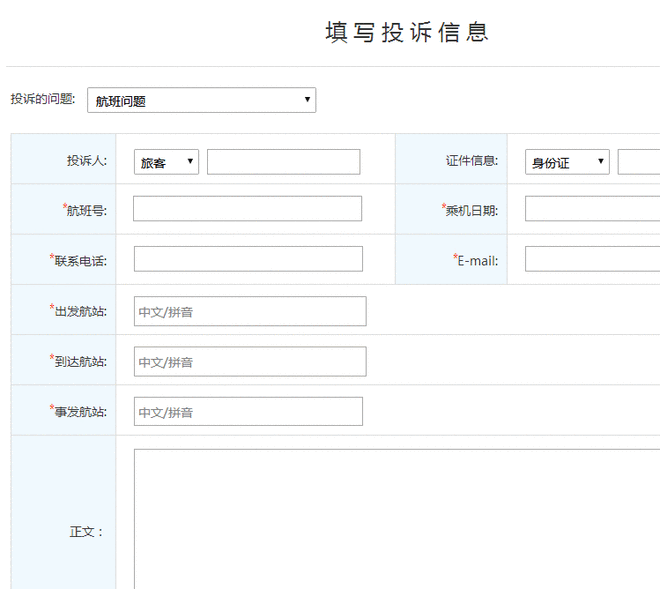Click the 到达航站 text box
Screen dimensions: 660x589
(x=250, y=361)
